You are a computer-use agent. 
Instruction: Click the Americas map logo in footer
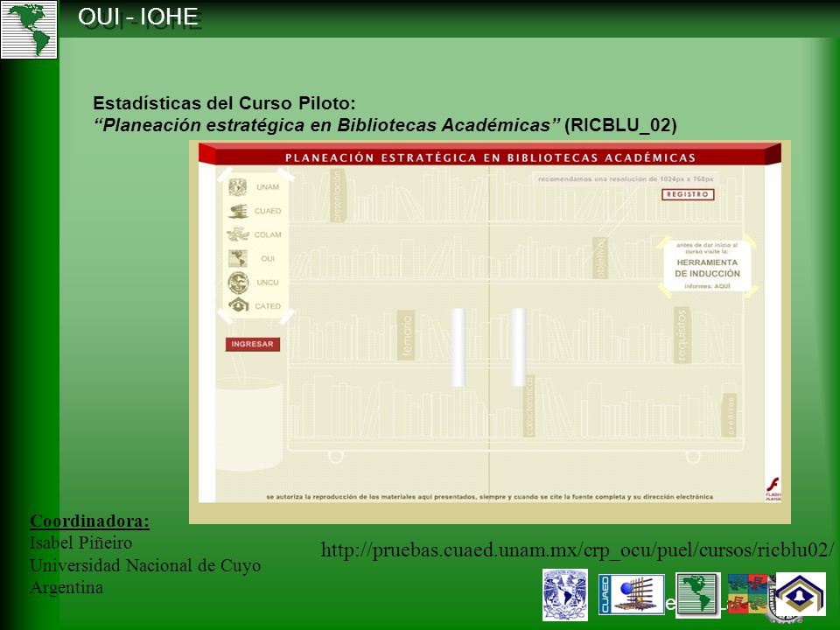click(697, 594)
